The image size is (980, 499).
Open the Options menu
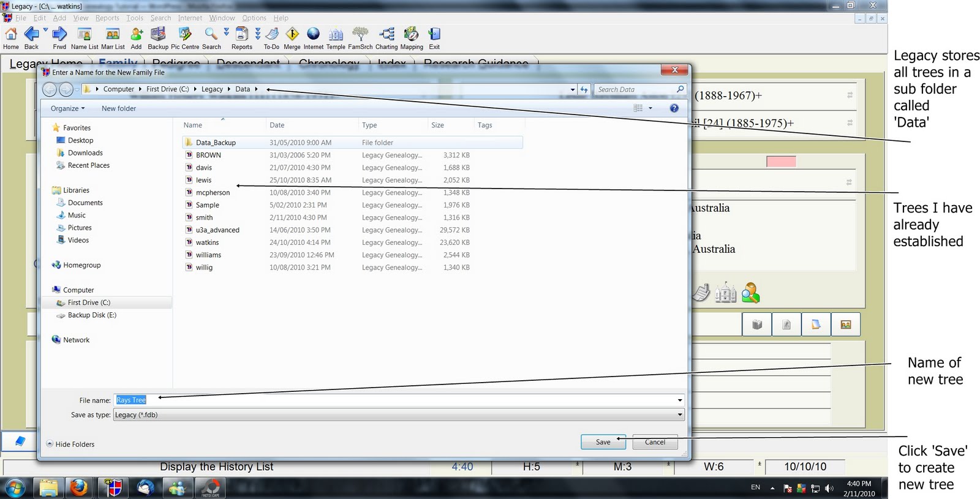(254, 18)
